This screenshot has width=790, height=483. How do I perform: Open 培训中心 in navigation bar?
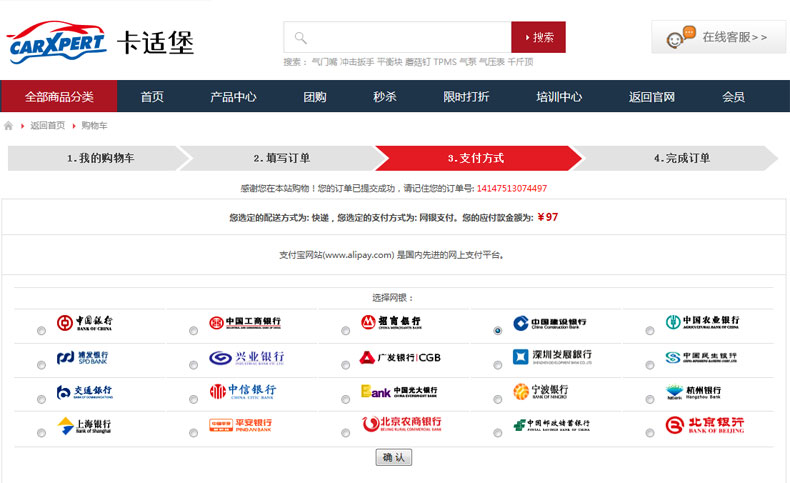tap(559, 97)
